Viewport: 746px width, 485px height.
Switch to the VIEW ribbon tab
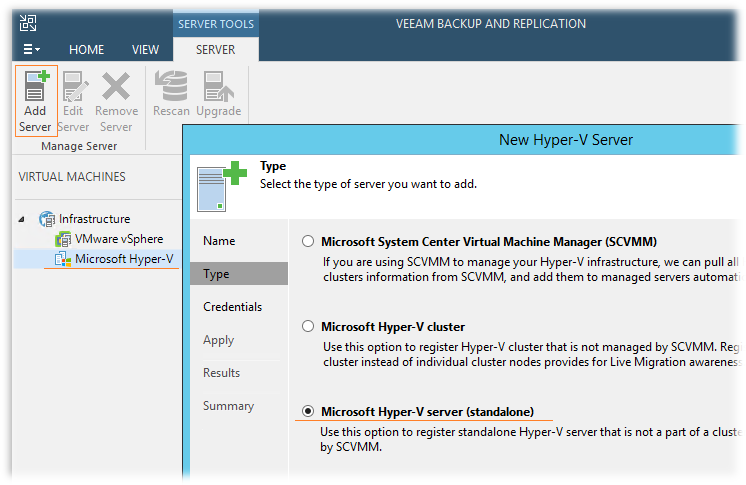pyautogui.click(x=146, y=49)
